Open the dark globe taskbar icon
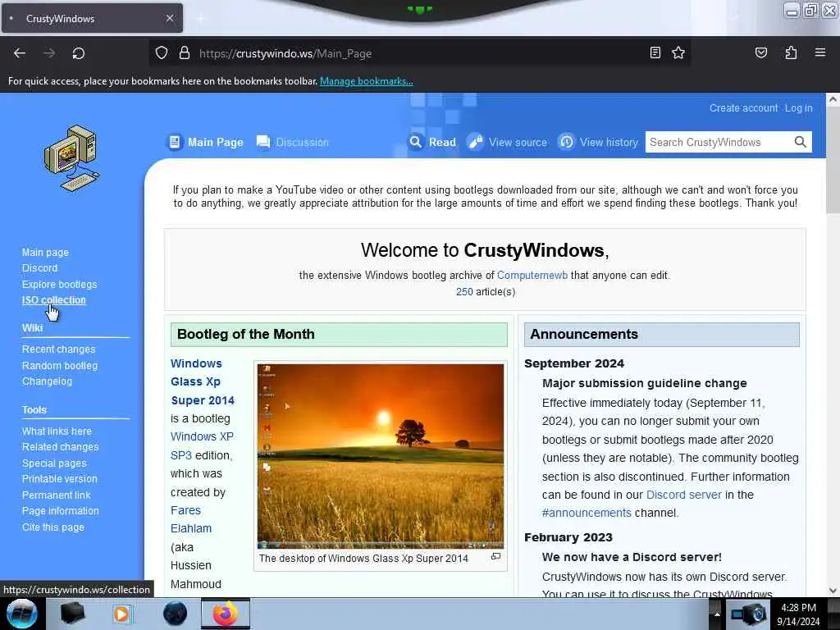Image resolution: width=840 pixels, height=630 pixels. (x=175, y=614)
